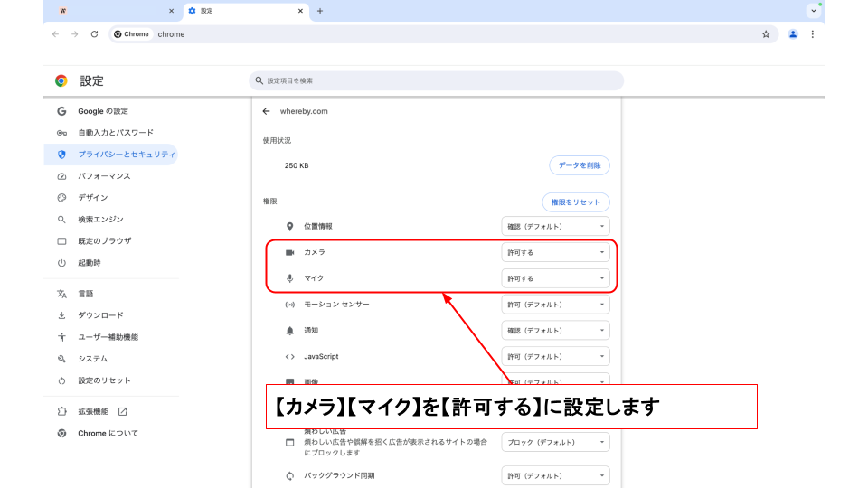Open the マイク permission dropdown
Screen dimensions: 868x488
tap(555, 278)
